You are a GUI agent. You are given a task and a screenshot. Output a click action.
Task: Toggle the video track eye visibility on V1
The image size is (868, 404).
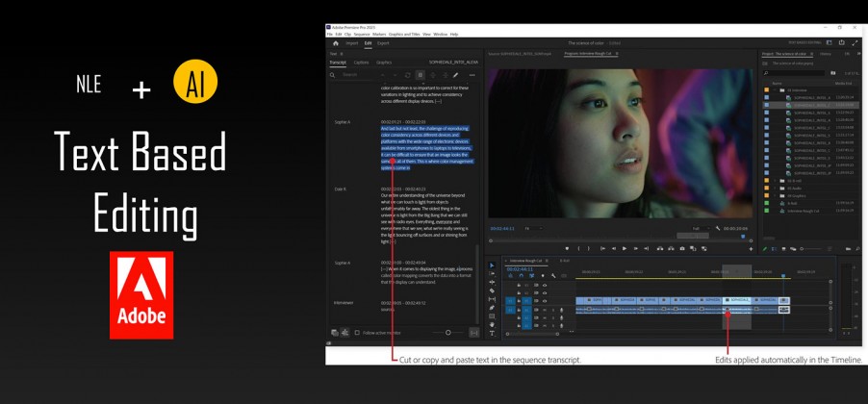pyautogui.click(x=545, y=301)
